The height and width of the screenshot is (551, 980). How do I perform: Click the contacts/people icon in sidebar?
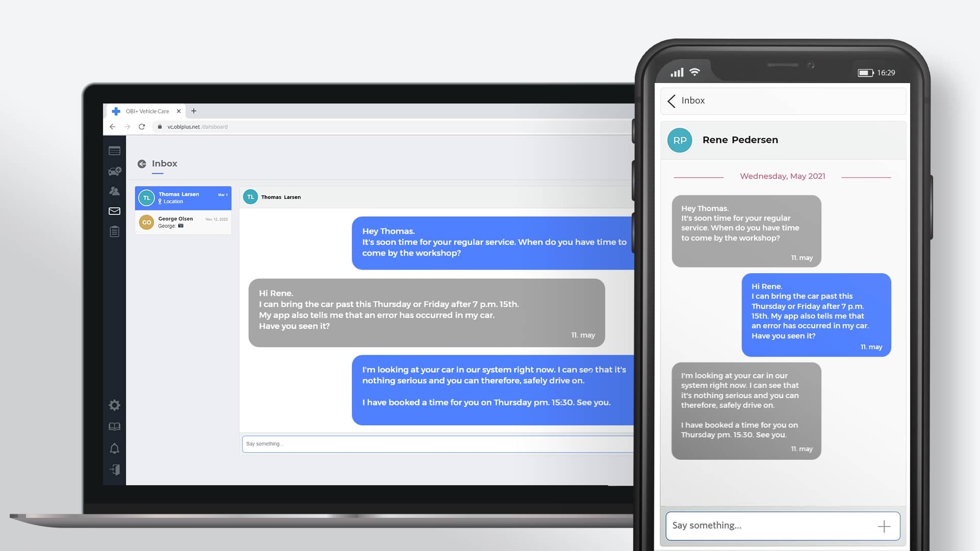[113, 191]
